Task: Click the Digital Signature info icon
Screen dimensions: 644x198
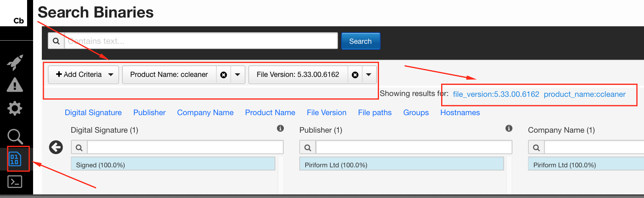Action: [x=281, y=128]
